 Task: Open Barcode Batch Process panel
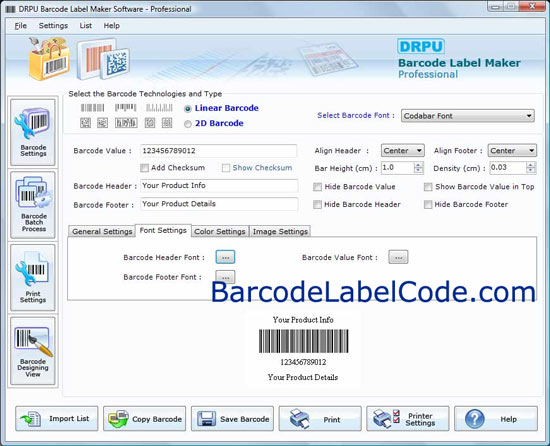click(33, 205)
